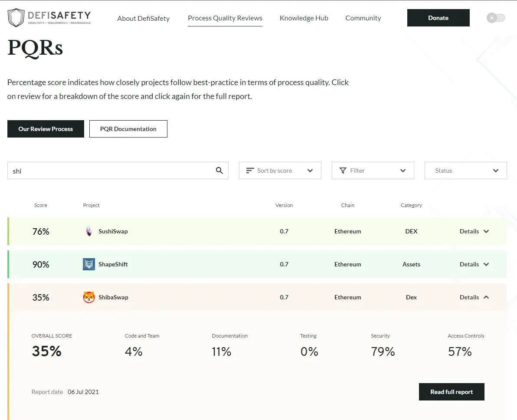The height and width of the screenshot is (420, 517).
Task: Click the PQRs page heading
Action: (35, 49)
